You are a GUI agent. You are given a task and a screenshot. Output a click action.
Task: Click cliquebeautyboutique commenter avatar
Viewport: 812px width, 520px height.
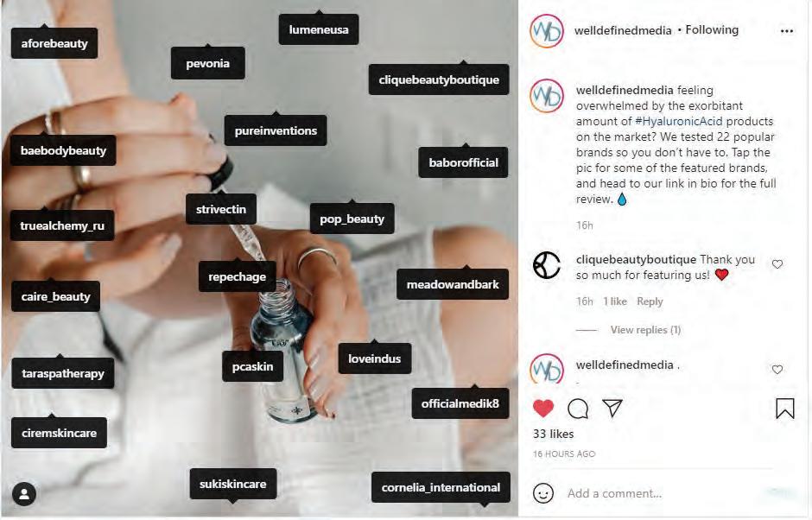coord(547,265)
